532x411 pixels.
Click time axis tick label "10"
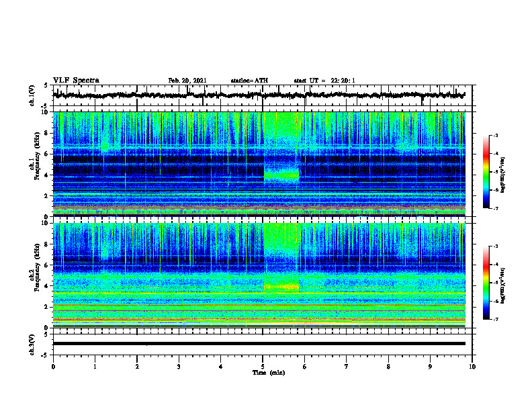tap(472, 367)
